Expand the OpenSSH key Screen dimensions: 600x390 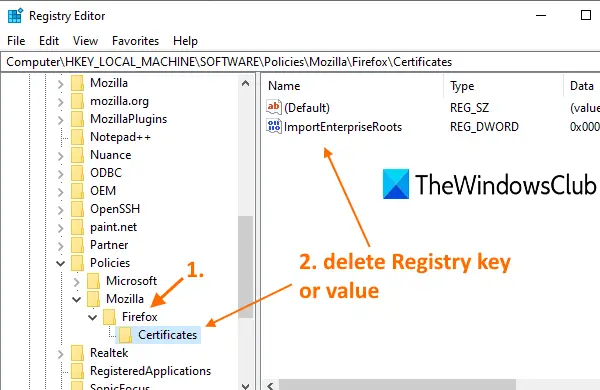click(60, 209)
